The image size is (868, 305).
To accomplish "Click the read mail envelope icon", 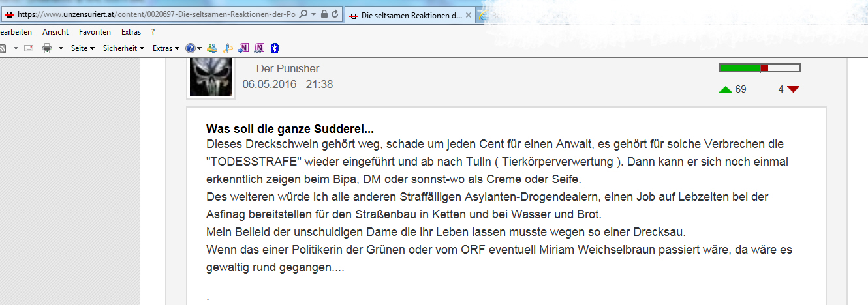I will coord(29,48).
